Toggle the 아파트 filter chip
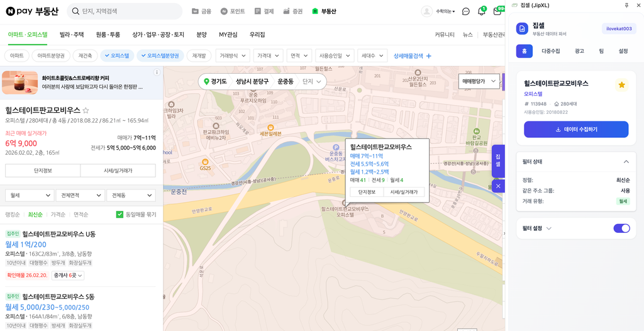Image resolution: width=644 pixels, height=331 pixels. click(x=17, y=55)
